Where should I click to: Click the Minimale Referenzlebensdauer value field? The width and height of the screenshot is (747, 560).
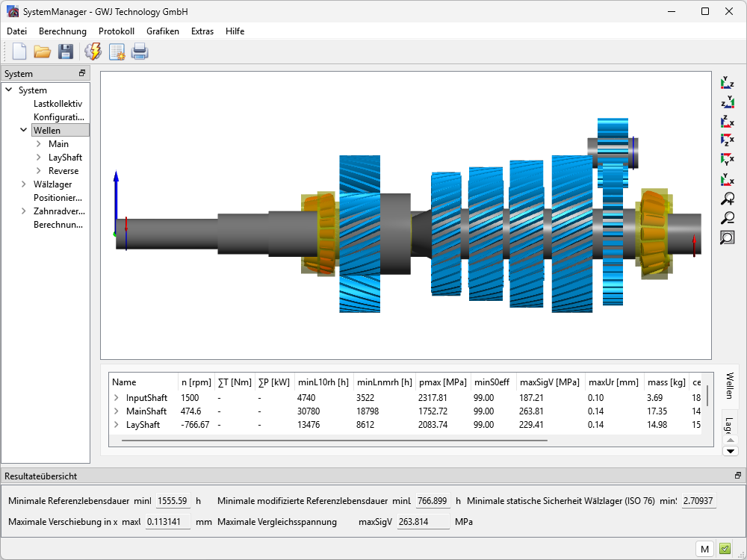tap(173, 501)
